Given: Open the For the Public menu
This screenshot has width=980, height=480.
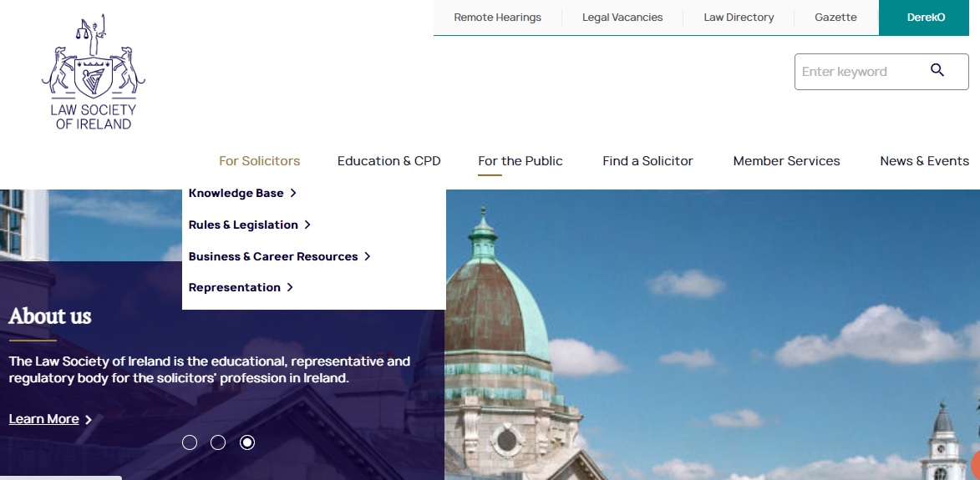Looking at the screenshot, I should pyautogui.click(x=520, y=161).
